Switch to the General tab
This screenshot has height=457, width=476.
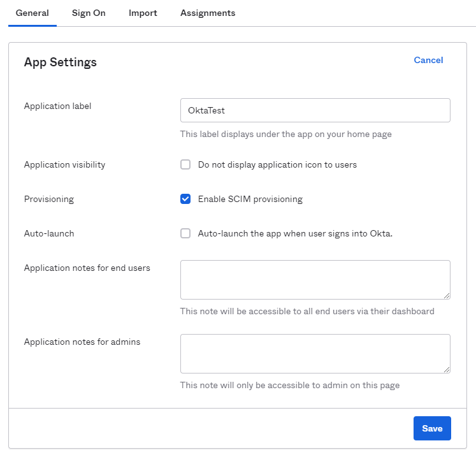point(32,13)
